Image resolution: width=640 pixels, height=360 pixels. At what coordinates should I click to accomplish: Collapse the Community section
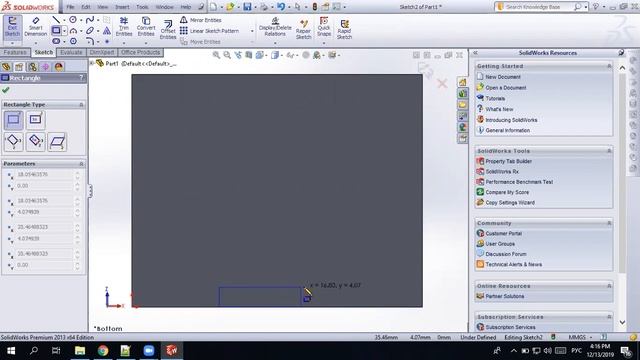609,223
